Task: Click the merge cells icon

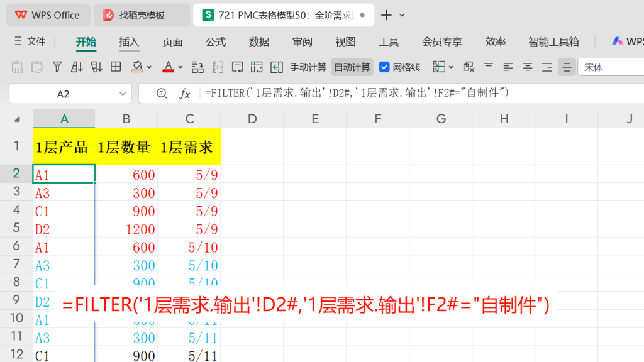Action: click(x=257, y=67)
